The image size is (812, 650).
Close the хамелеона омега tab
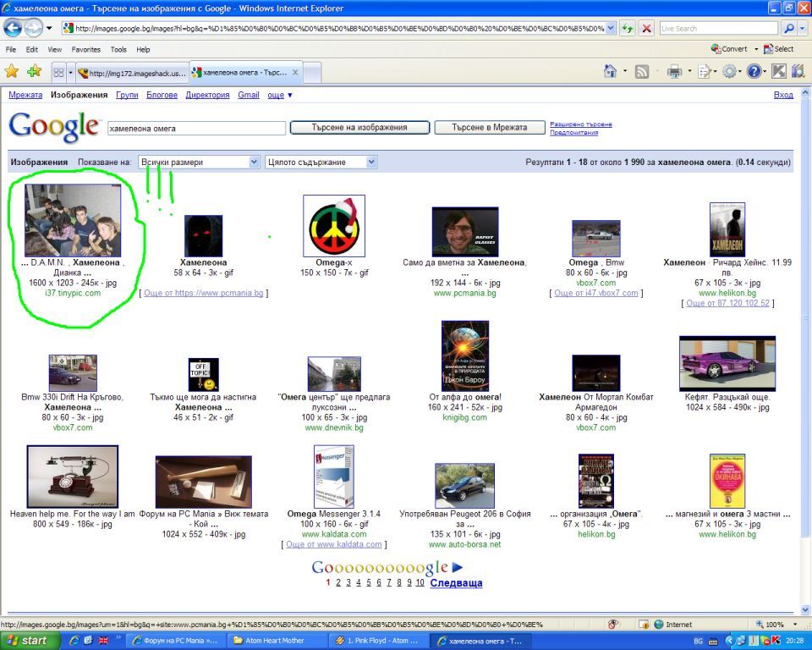pos(295,72)
